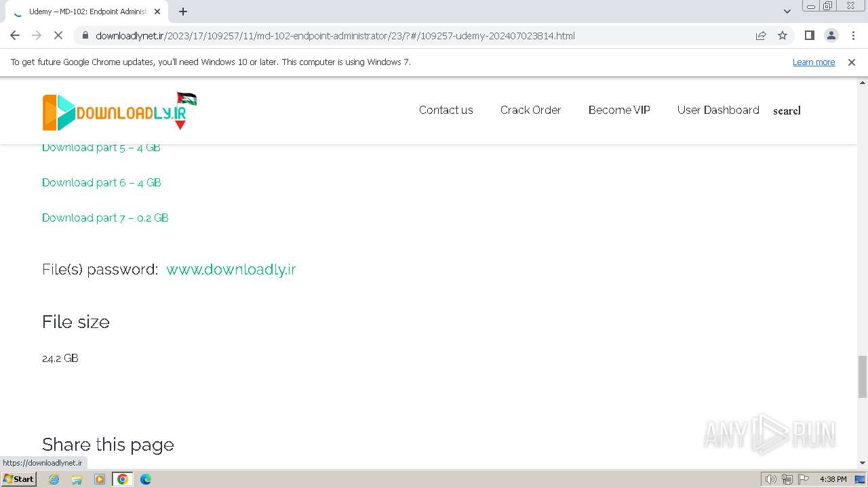The height and width of the screenshot is (488, 868).
Task: Click the 24.2 GB file size text
Action: coord(60,358)
